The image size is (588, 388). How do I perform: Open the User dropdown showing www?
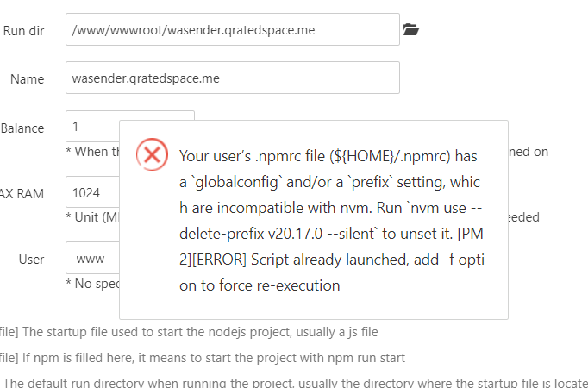click(x=92, y=258)
